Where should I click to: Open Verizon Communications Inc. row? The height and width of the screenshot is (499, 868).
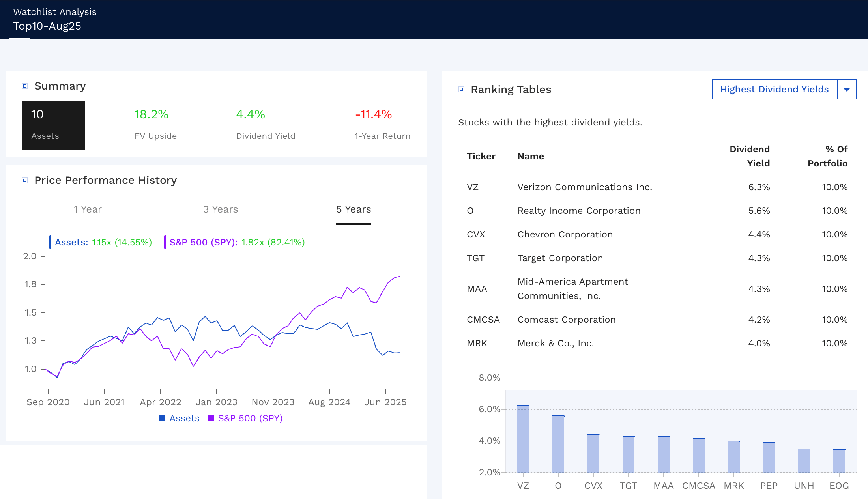tap(585, 187)
